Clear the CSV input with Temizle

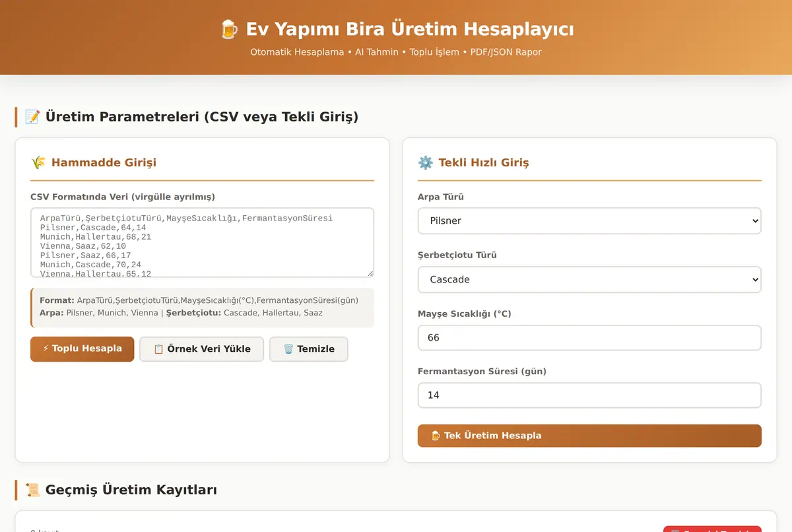(x=308, y=349)
